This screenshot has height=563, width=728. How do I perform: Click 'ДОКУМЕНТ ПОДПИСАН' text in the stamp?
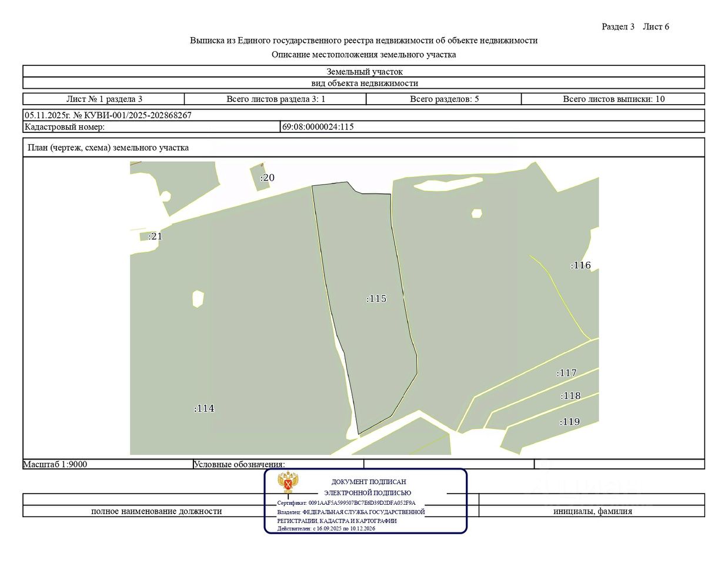pyautogui.click(x=369, y=482)
